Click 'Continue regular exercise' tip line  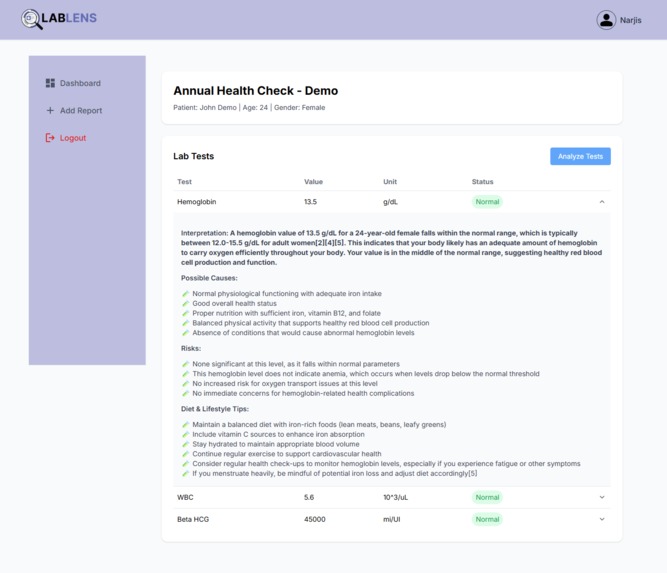click(287, 454)
